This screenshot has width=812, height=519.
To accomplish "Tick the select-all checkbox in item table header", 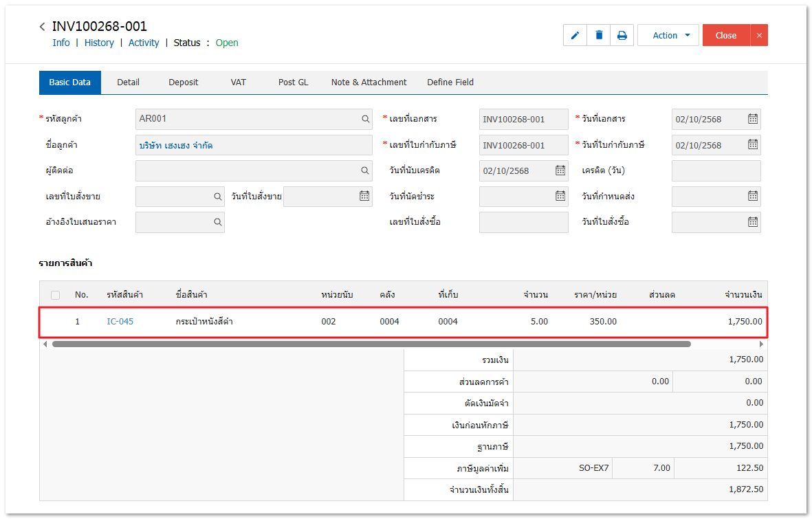I will [x=55, y=295].
